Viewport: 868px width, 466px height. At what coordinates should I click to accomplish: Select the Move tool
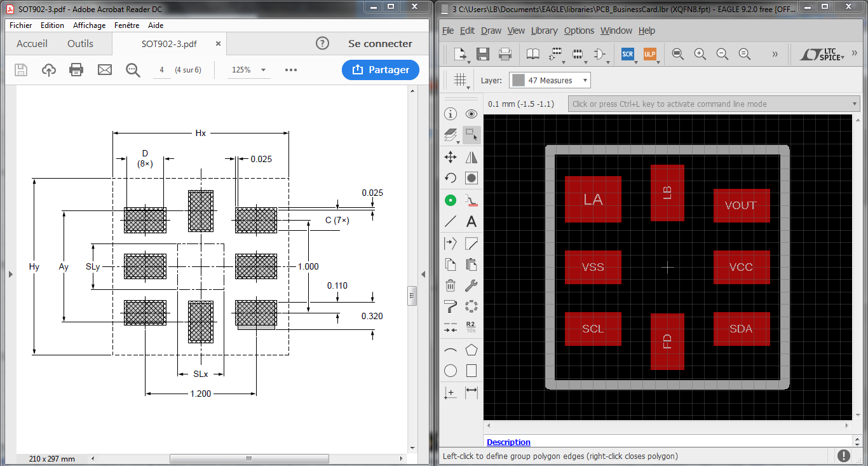click(451, 156)
